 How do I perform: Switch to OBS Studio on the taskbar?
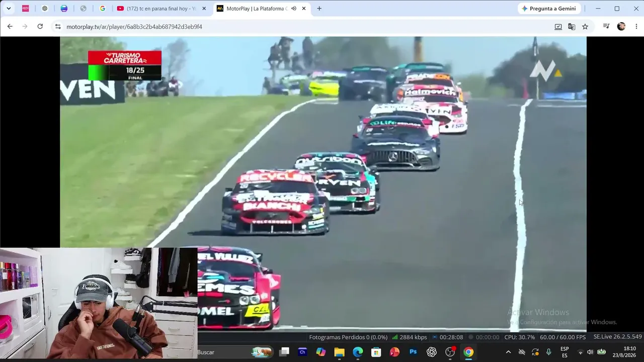tap(450, 352)
